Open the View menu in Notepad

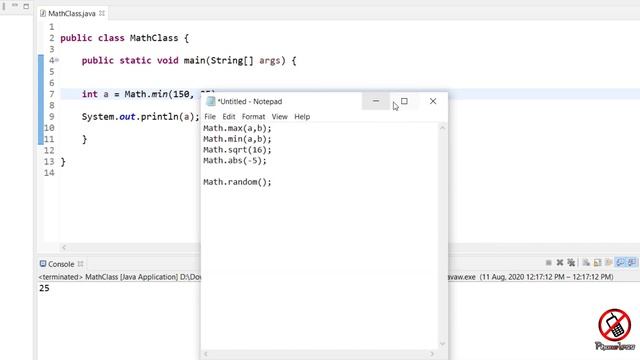tap(280, 117)
